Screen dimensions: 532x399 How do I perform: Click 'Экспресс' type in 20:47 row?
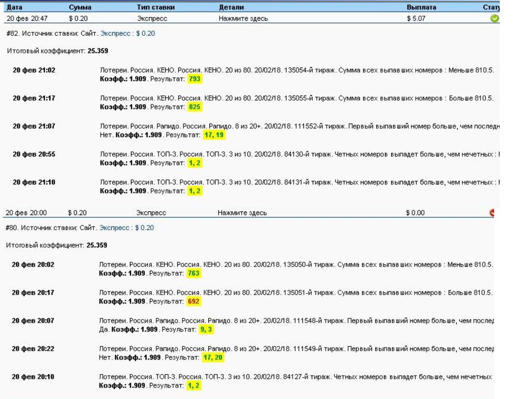click(152, 19)
